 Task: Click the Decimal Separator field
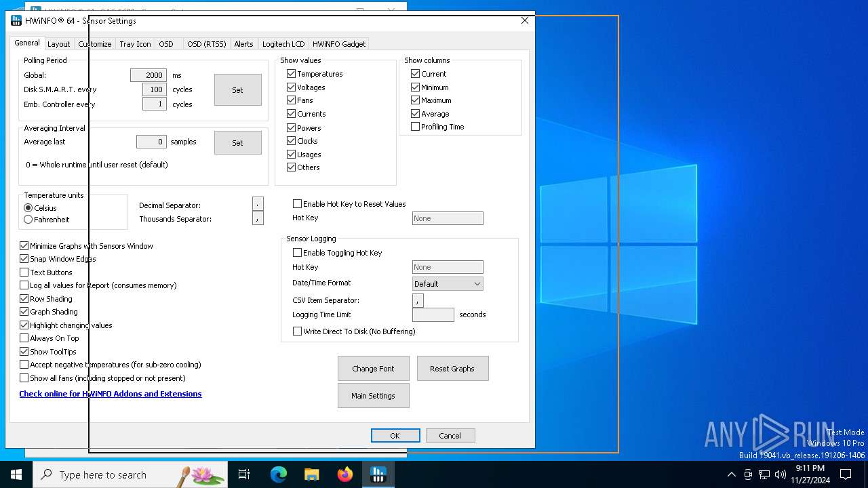pyautogui.click(x=258, y=204)
